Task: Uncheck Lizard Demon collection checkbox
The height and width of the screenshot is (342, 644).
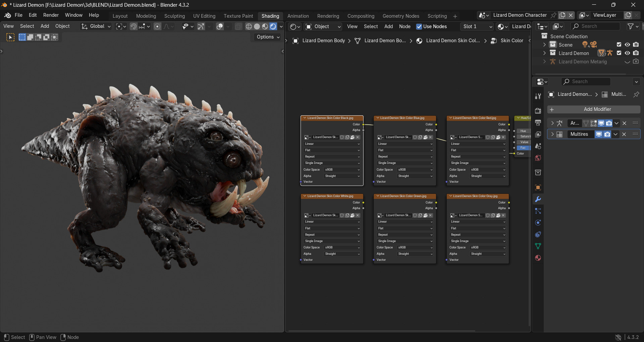Action: [x=619, y=53]
